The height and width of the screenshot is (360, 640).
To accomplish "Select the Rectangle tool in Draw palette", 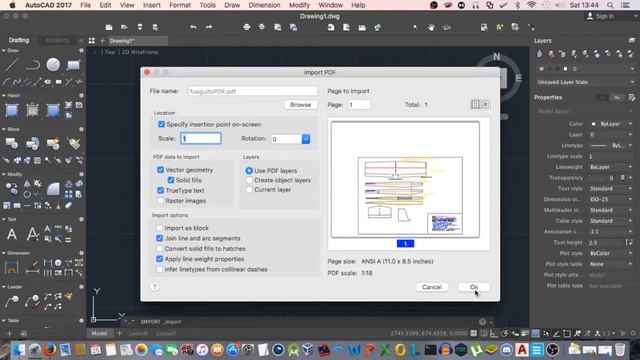I will [73, 64].
